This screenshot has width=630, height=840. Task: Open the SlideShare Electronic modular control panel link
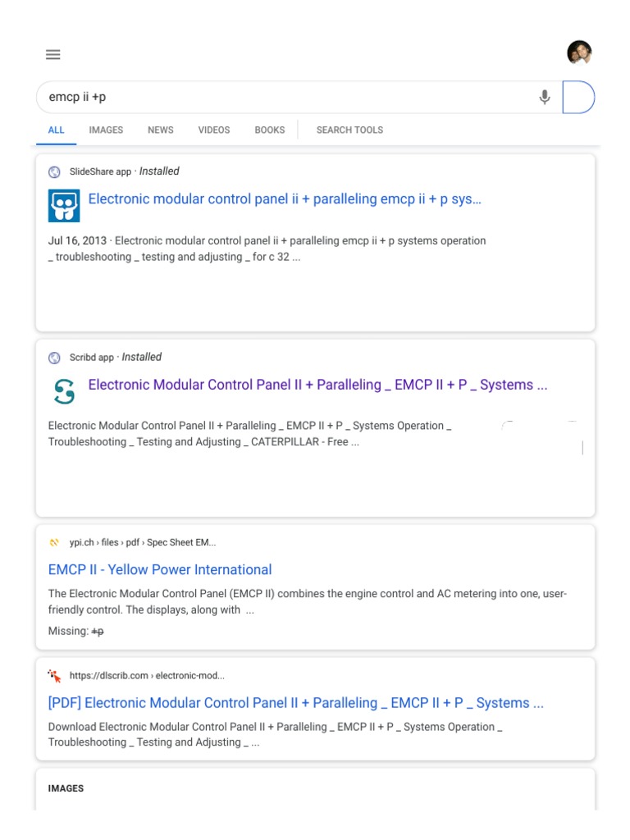coord(285,199)
